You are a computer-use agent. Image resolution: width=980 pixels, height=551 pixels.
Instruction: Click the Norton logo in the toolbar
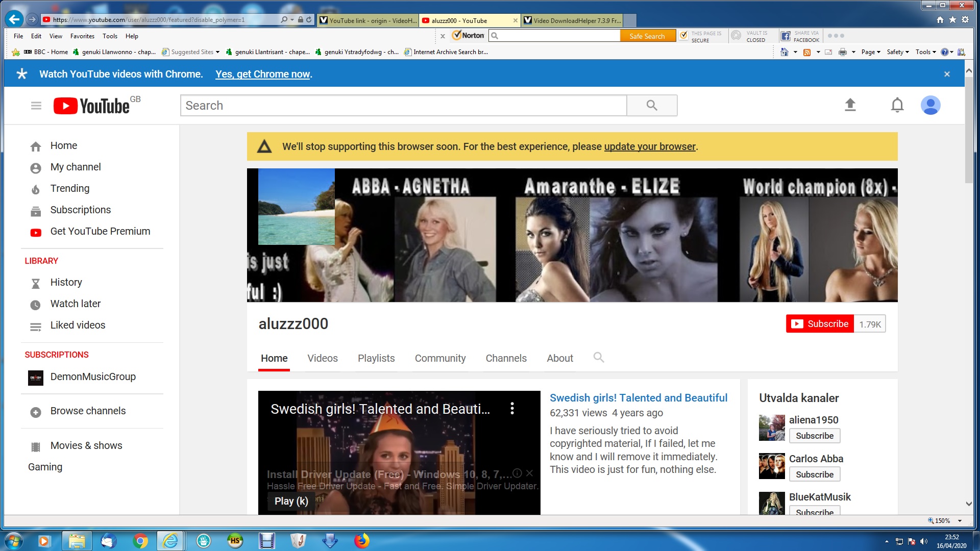[x=469, y=35]
